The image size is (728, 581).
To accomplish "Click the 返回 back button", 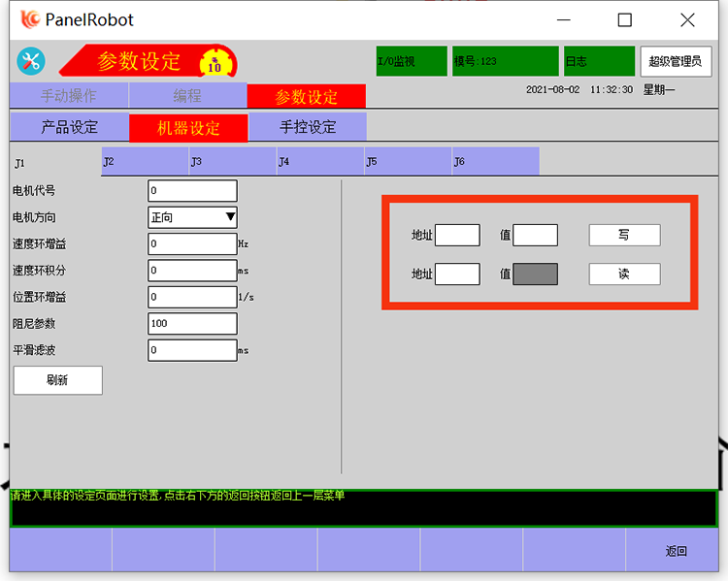I will coord(676,551).
